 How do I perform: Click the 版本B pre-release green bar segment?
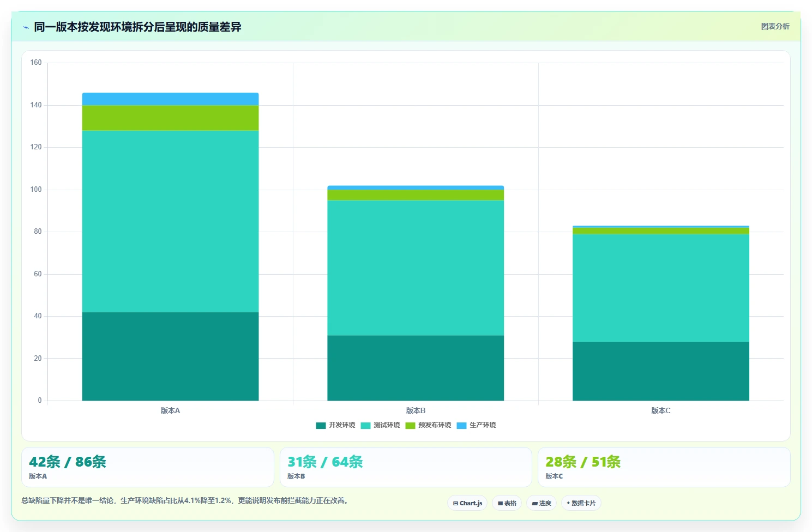tap(416, 195)
